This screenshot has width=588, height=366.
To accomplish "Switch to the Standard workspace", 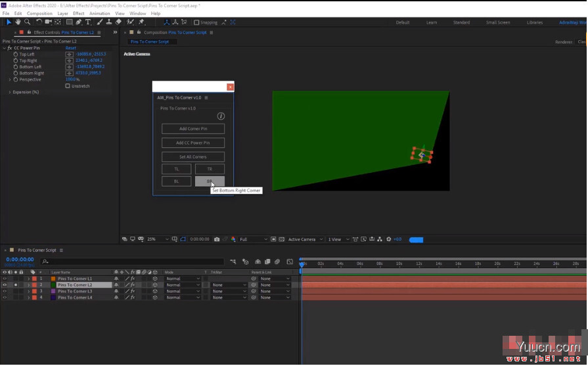I will 461,22.
